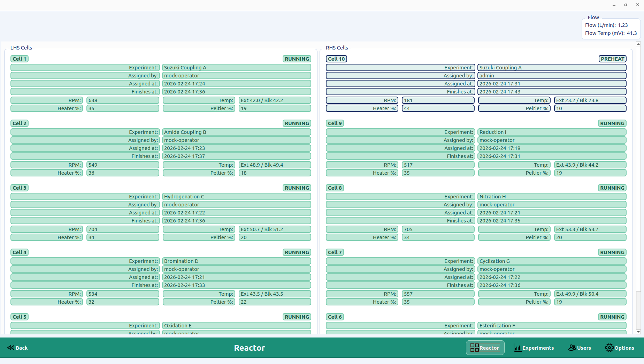Open the Experiments tab label
The image size is (644, 364).
click(538, 348)
